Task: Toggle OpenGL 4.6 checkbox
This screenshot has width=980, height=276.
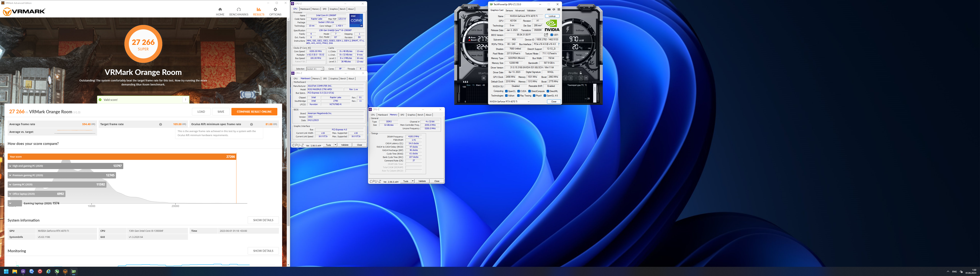Action: point(545,96)
